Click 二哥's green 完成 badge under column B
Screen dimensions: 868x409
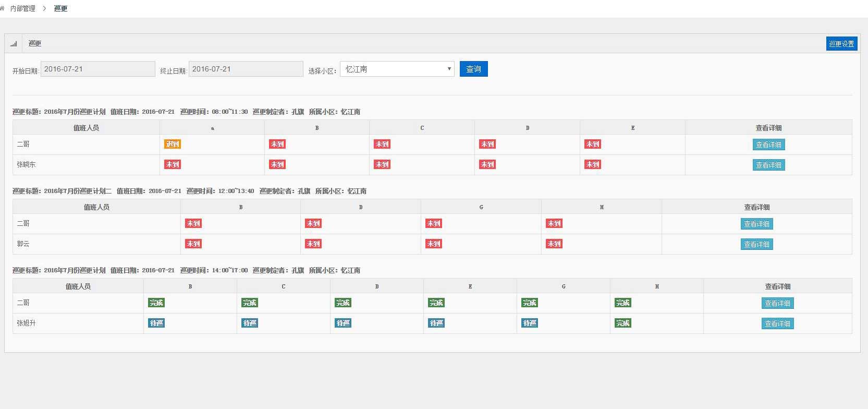coord(156,303)
